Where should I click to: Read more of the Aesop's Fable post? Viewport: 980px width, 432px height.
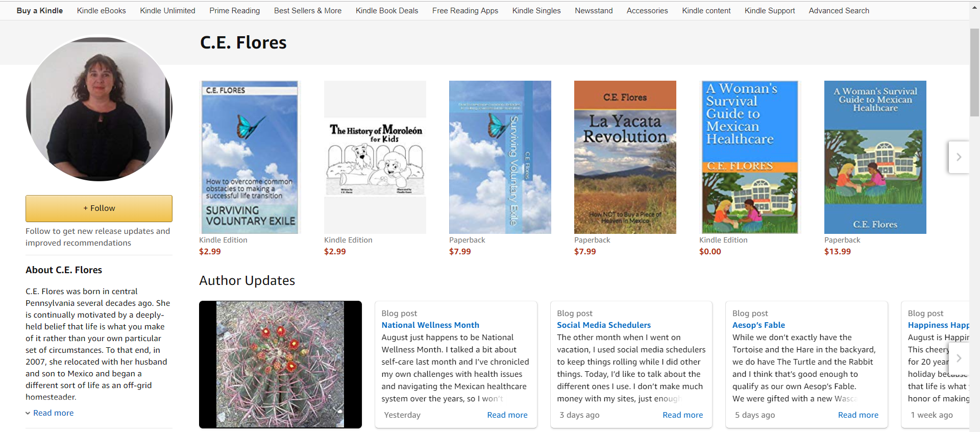pos(857,415)
